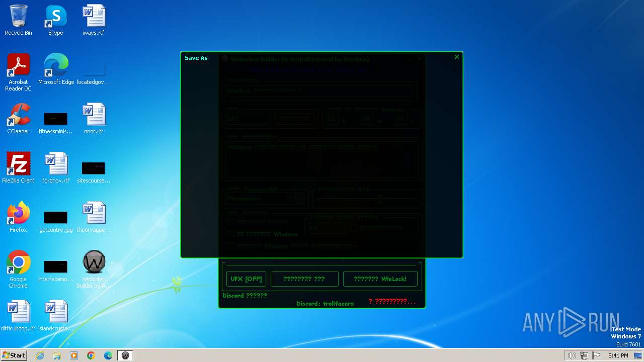Open Internet Explorer from taskbar
Image resolution: width=644 pixels, height=362 pixels.
click(40, 355)
